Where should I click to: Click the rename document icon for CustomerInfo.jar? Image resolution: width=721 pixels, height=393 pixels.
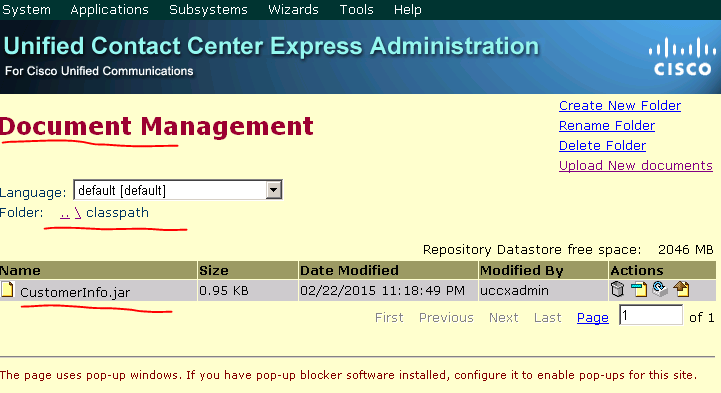point(639,289)
